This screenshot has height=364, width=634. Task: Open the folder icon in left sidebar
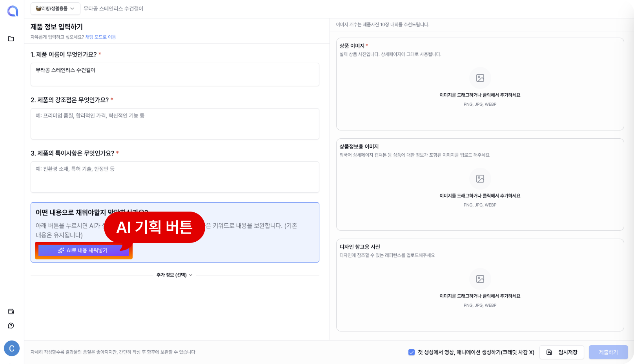pyautogui.click(x=11, y=39)
